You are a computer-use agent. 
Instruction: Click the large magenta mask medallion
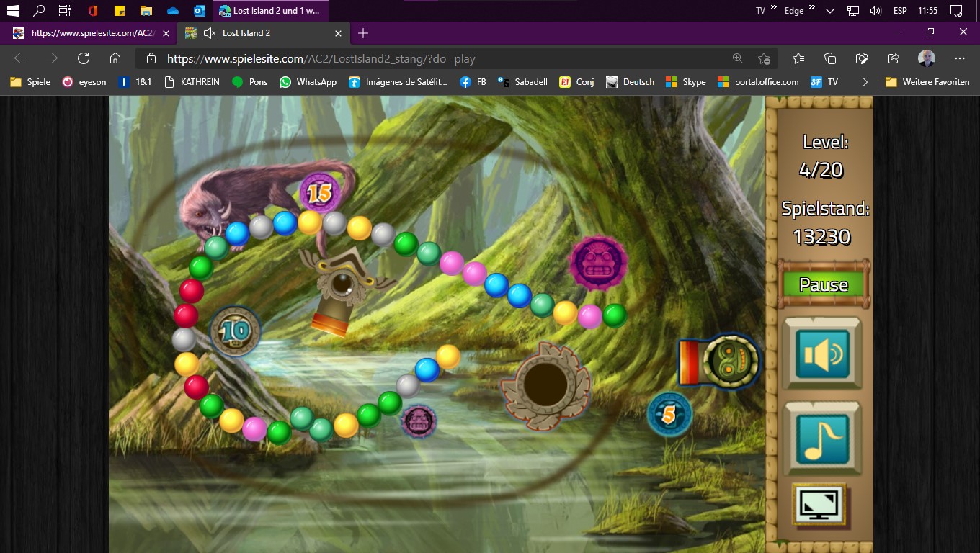tap(598, 263)
